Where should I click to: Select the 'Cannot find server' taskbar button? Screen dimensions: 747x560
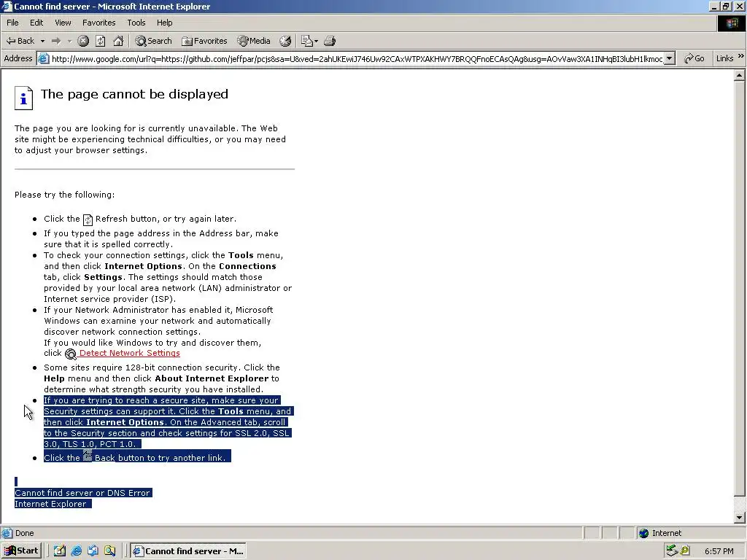pyautogui.click(x=188, y=551)
